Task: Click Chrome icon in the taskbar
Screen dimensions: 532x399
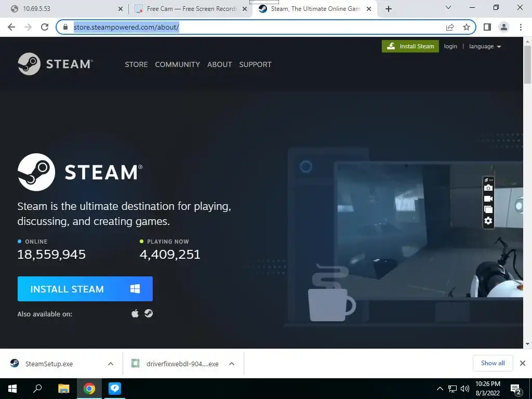Action: (x=89, y=389)
